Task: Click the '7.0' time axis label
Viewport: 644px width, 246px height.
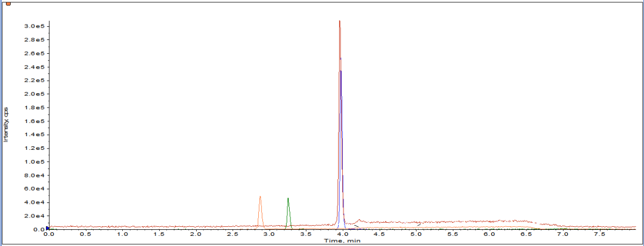Action: click(563, 234)
